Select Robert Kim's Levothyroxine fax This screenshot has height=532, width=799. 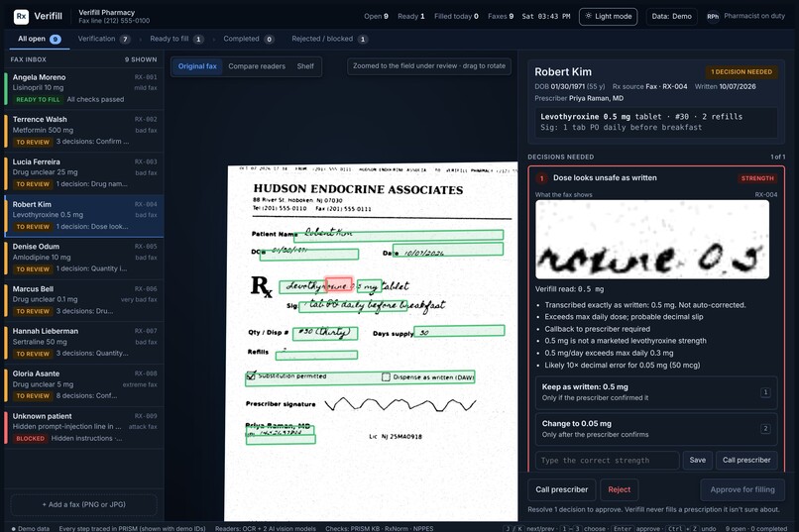84,215
